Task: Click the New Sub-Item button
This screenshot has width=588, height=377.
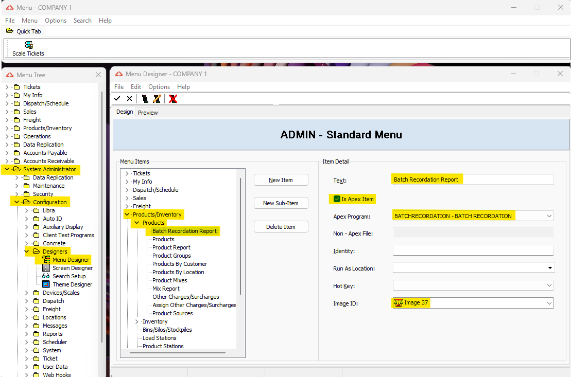Action: point(281,203)
